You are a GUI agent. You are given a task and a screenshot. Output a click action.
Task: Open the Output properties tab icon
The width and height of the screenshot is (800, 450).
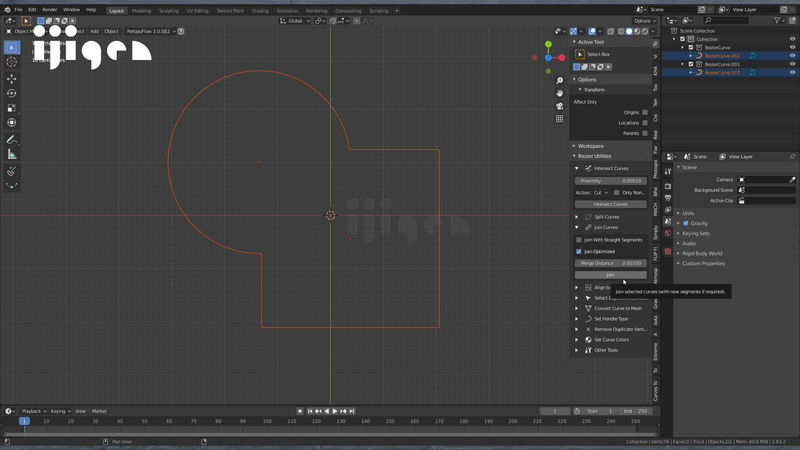pos(668,198)
